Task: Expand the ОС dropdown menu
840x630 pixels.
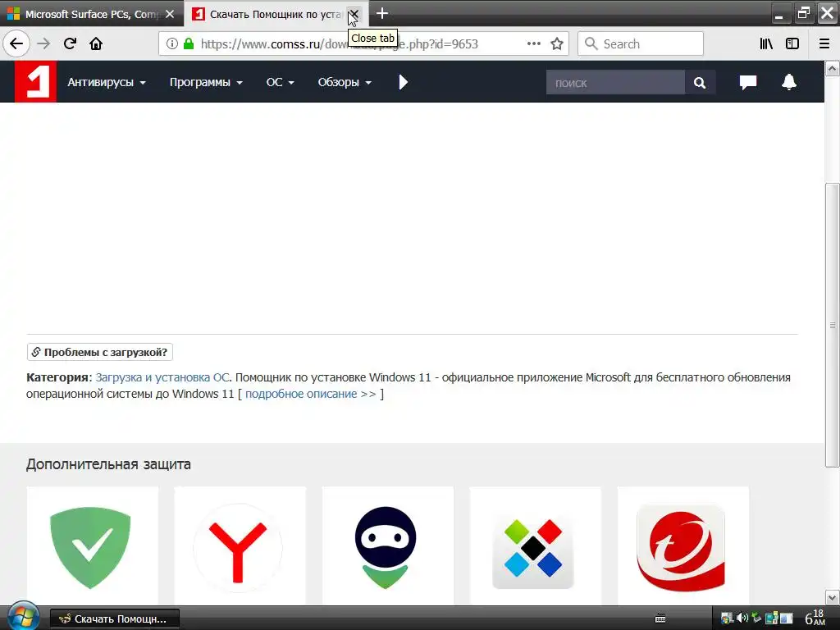Action: (x=281, y=82)
